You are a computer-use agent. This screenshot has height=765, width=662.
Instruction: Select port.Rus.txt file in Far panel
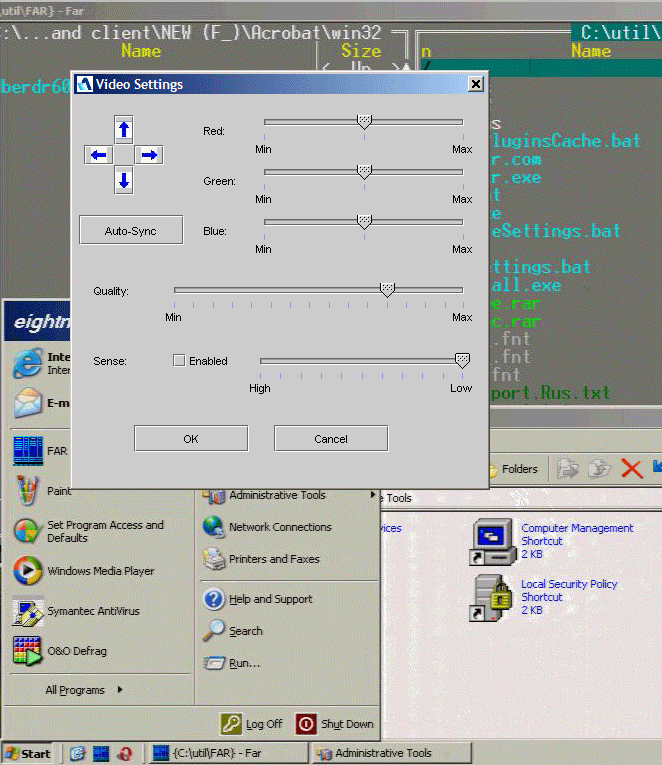(x=550, y=393)
